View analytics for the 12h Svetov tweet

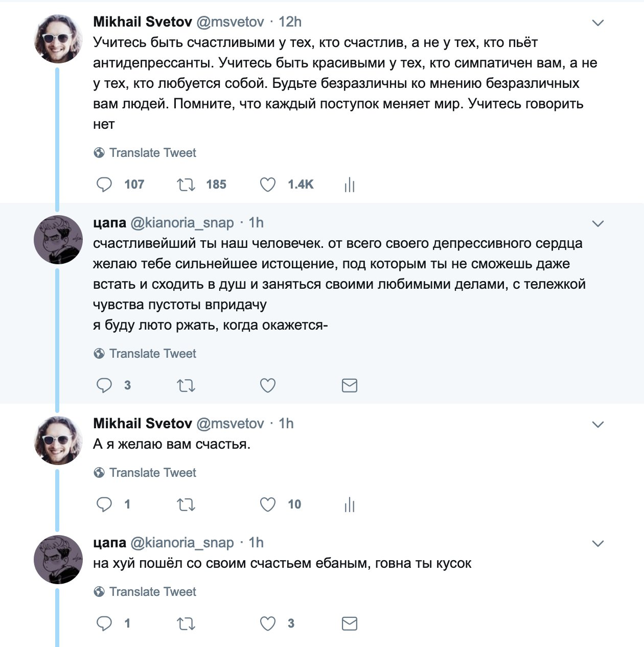click(350, 184)
